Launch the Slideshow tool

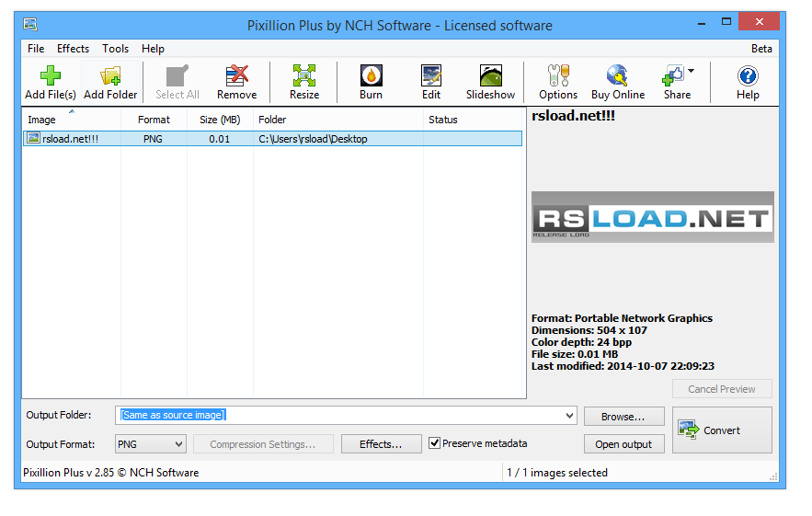[x=491, y=76]
